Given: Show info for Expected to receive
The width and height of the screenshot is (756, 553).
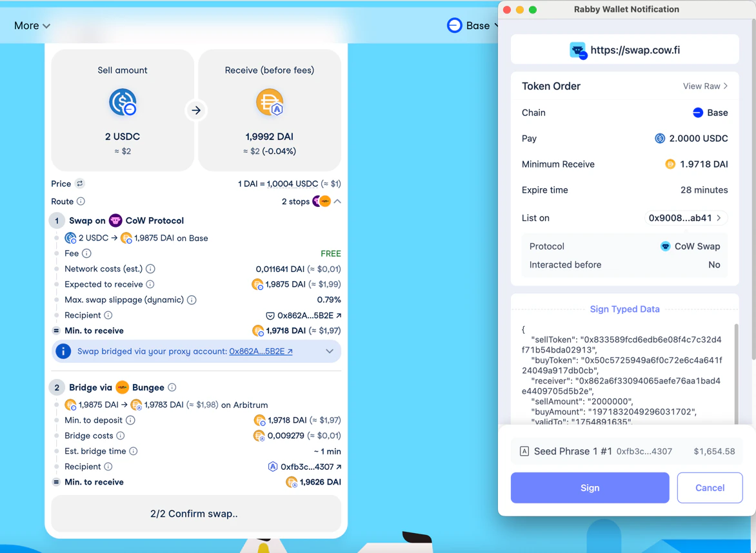Looking at the screenshot, I should coord(150,284).
